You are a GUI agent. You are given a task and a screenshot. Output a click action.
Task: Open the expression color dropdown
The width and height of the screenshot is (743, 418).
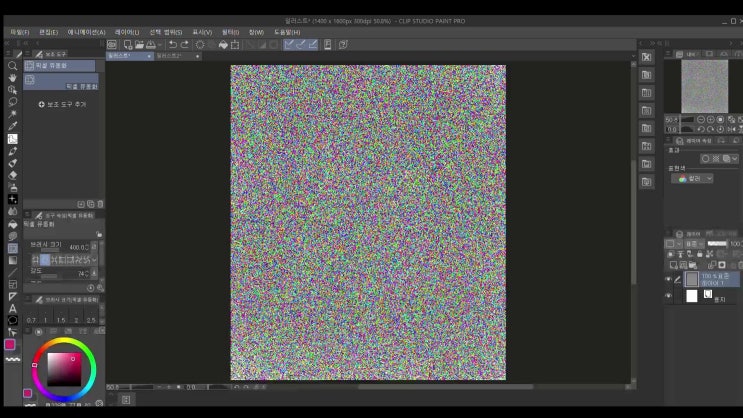click(x=693, y=178)
